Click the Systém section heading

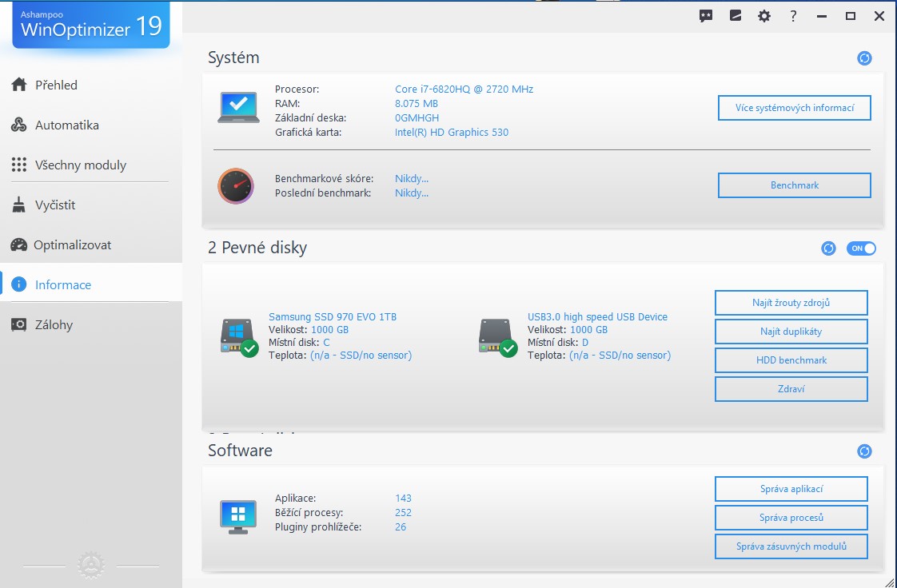click(x=233, y=58)
